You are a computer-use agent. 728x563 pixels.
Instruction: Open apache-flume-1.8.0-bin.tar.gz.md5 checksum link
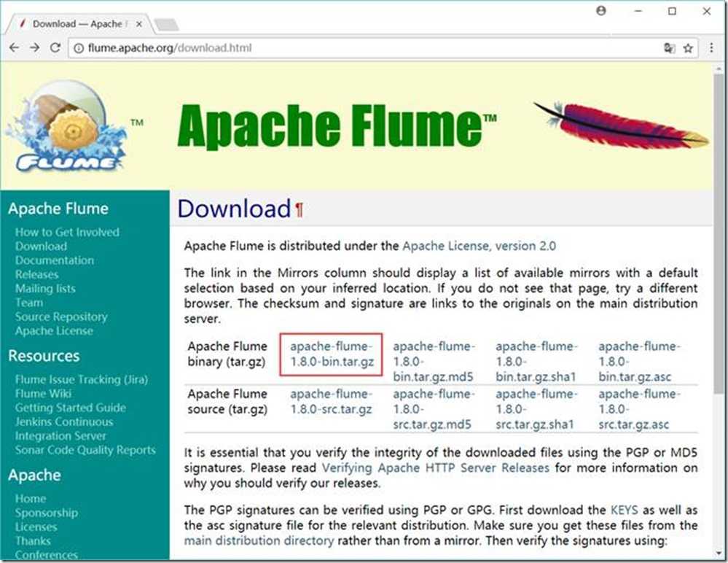click(x=434, y=362)
